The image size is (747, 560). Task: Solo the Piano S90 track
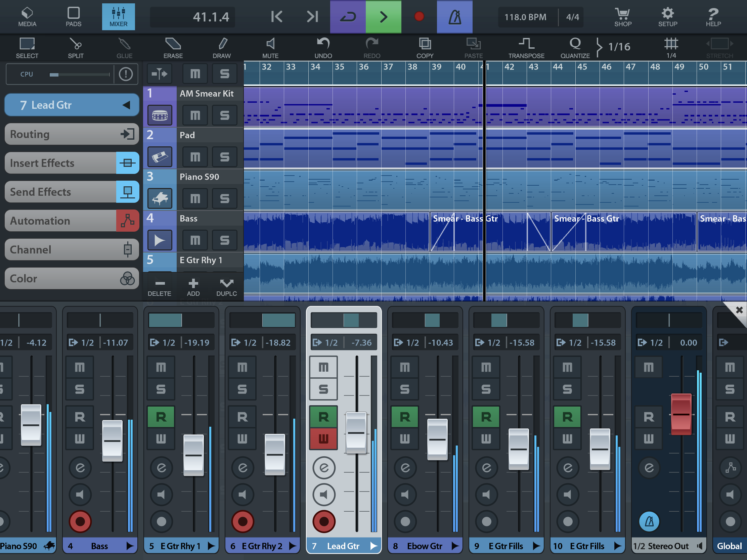(225, 198)
